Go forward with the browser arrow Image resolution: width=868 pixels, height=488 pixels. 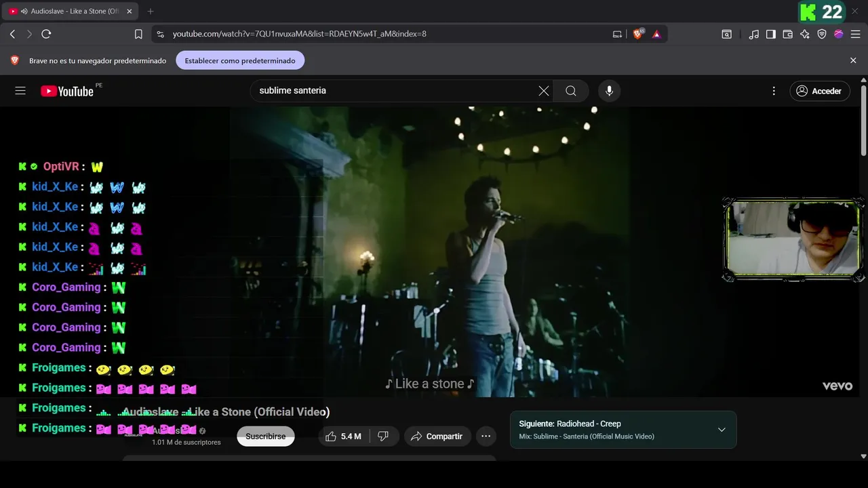(x=29, y=34)
